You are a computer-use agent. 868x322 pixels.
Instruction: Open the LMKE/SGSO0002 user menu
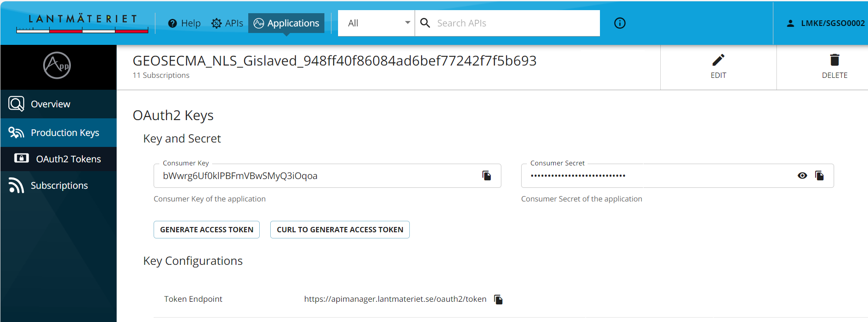825,23
